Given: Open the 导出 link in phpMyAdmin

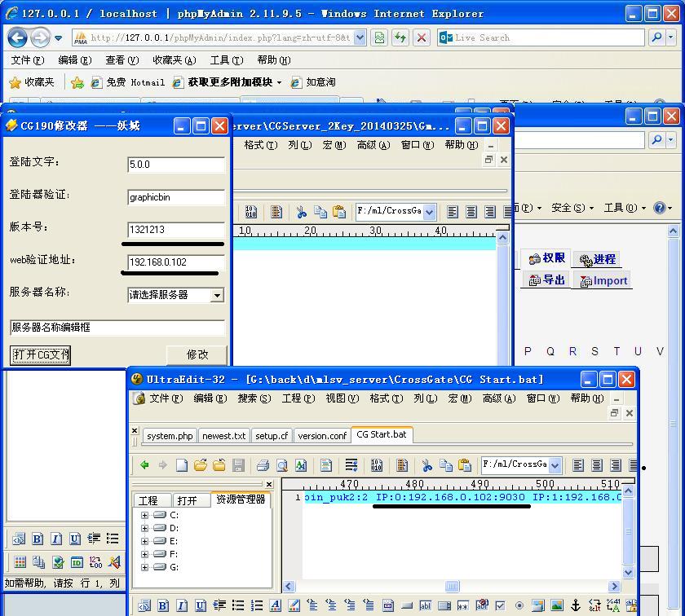Looking at the screenshot, I should 547,279.
